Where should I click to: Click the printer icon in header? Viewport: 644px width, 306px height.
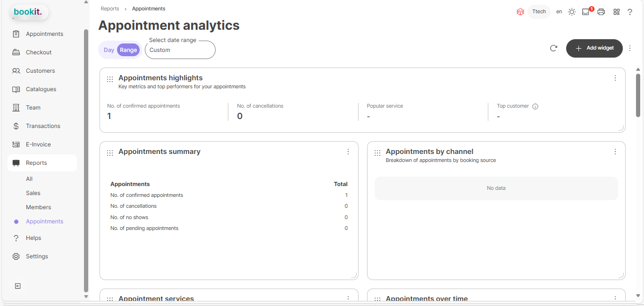pyautogui.click(x=601, y=12)
